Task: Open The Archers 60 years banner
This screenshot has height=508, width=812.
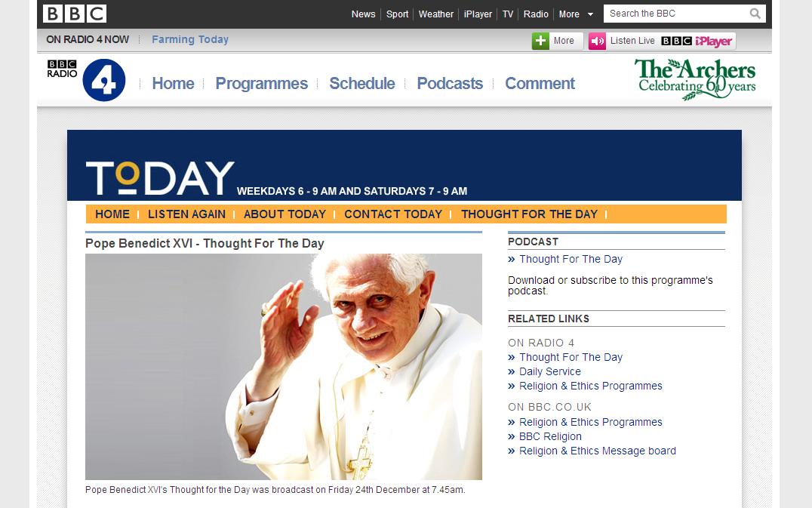Action: coord(695,79)
